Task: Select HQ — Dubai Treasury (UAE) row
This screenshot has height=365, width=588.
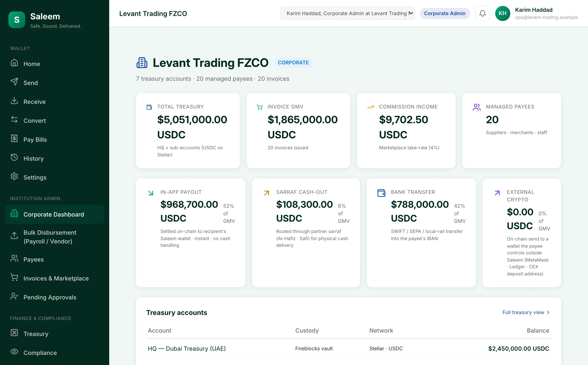Action: [x=348, y=349]
